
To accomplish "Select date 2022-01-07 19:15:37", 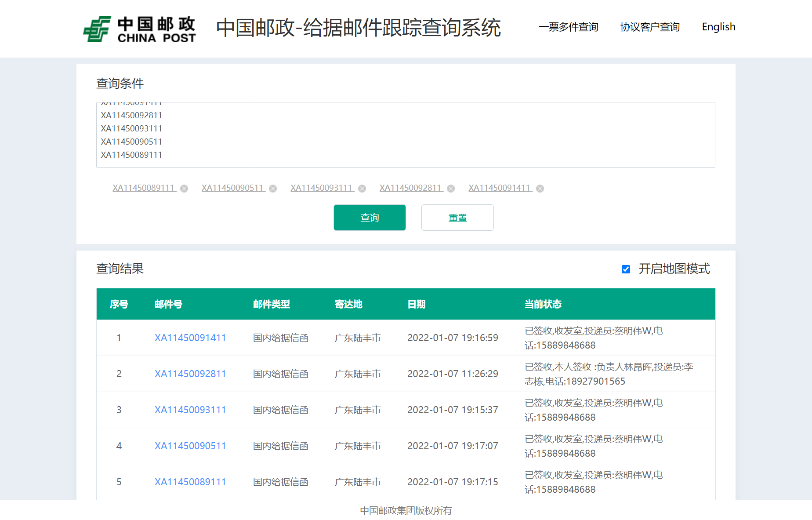I will 453,410.
